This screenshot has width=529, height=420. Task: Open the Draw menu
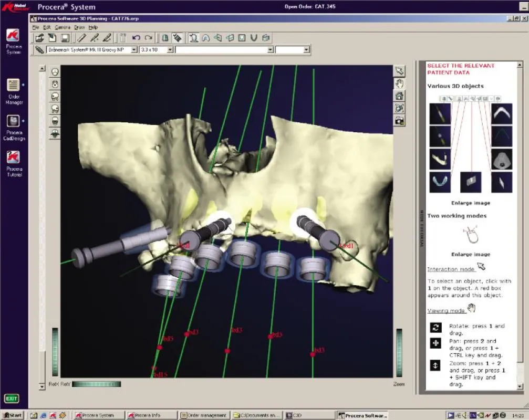point(79,27)
